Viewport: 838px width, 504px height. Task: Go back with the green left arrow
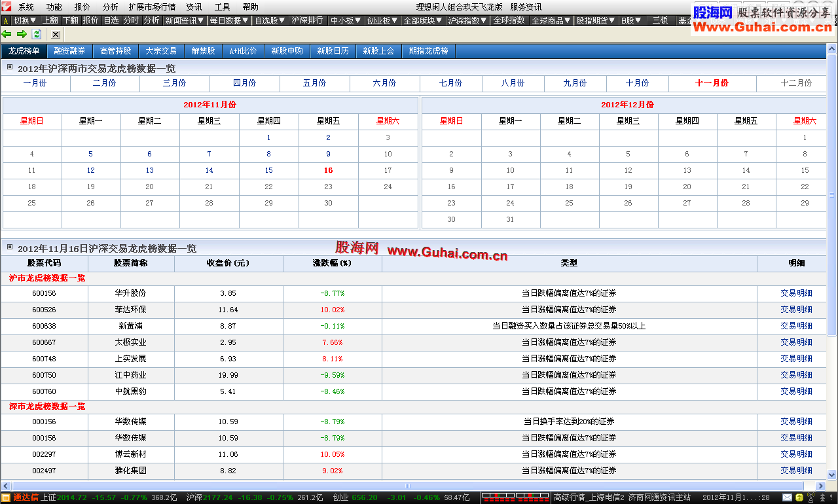[x=7, y=34]
